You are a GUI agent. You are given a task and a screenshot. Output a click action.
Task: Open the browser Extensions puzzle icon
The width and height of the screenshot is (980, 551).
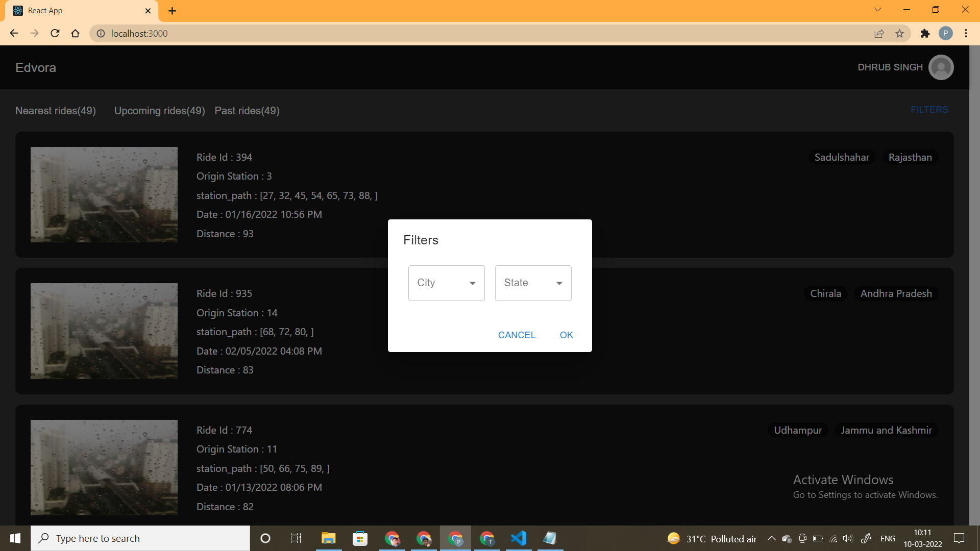tap(926, 33)
